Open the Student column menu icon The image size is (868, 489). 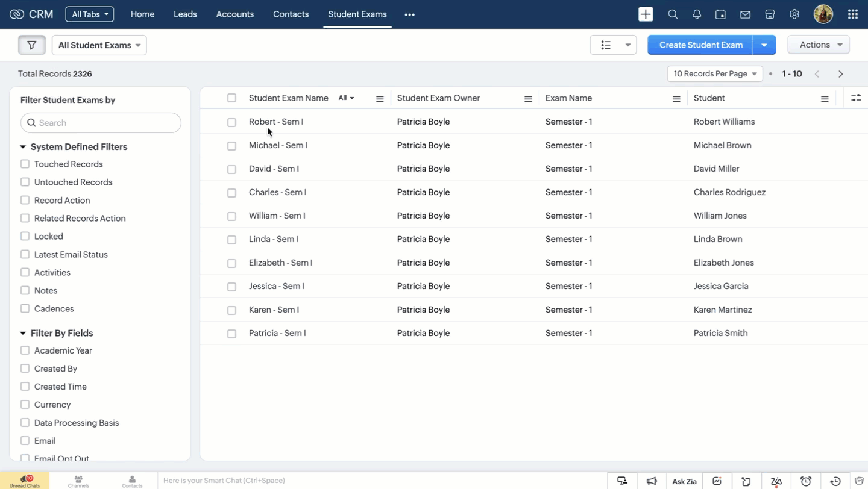tap(825, 99)
